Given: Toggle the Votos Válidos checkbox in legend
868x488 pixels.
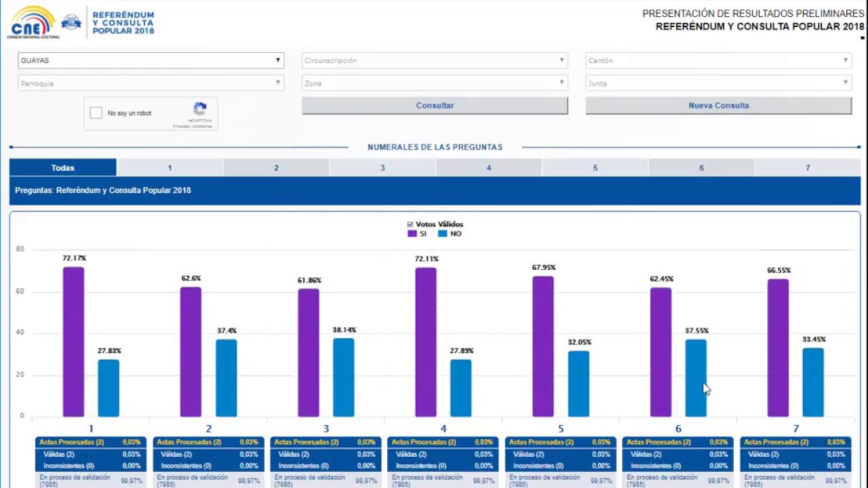Looking at the screenshot, I should 410,224.
